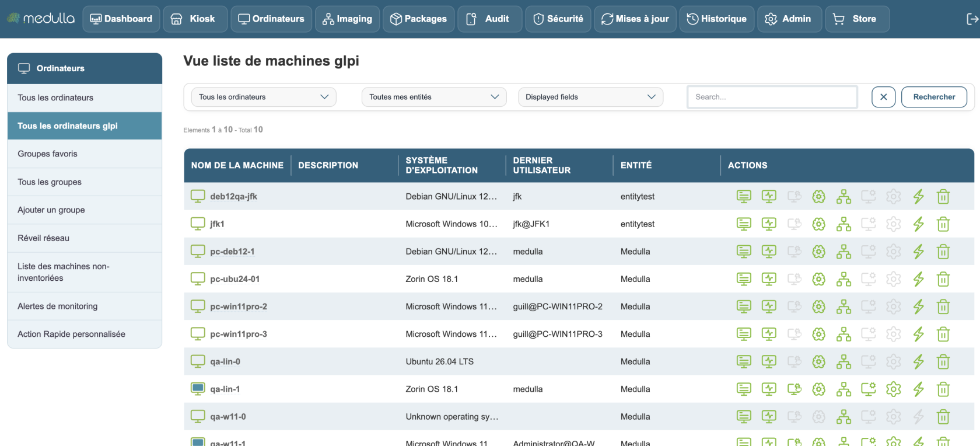Click the Rechercher button
The height and width of the screenshot is (446, 980).
[934, 97]
